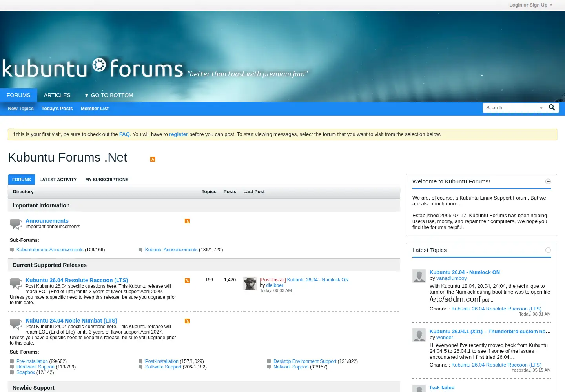The width and height of the screenshot is (565, 392).
Task: Open the RSS feed for Kubuntu Forums .Net
Action: [153, 159]
